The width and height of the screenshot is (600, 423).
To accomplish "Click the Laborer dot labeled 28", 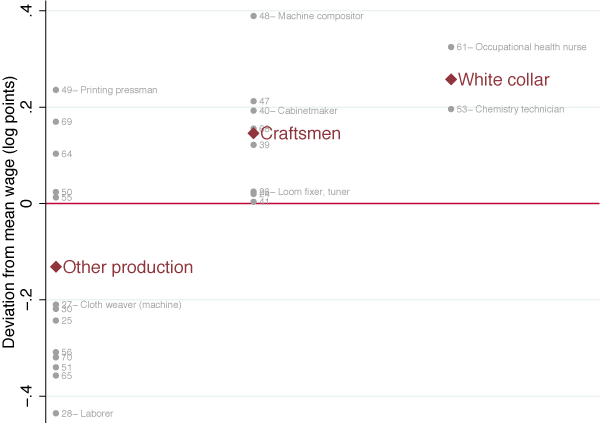I will [56, 413].
